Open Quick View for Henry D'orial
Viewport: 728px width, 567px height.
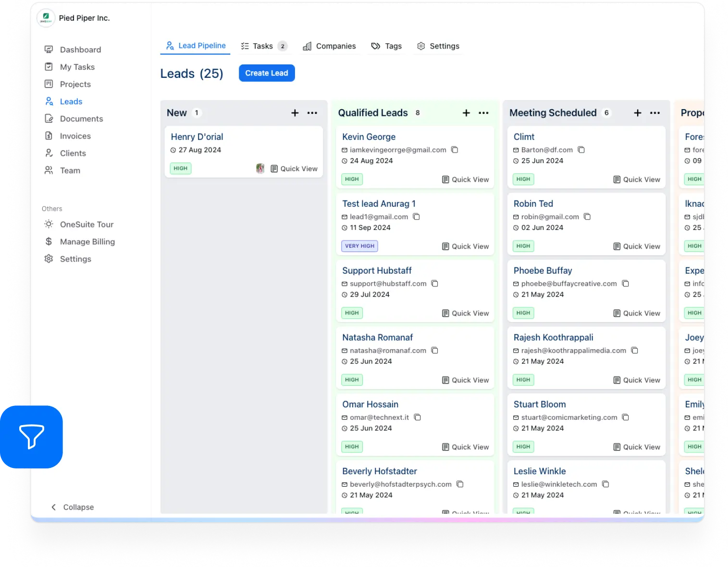294,169
